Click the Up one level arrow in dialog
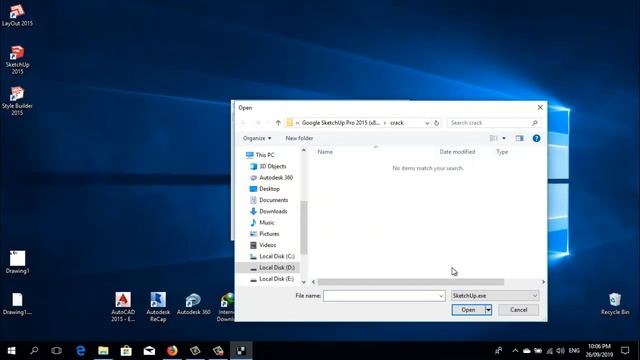640x360 pixels. [x=278, y=122]
